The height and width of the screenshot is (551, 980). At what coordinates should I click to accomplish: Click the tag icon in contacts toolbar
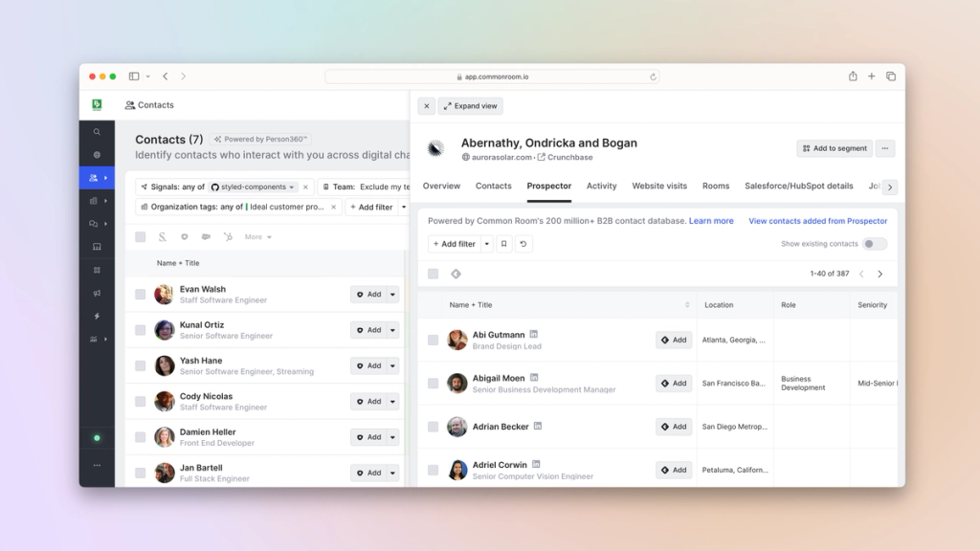click(185, 237)
